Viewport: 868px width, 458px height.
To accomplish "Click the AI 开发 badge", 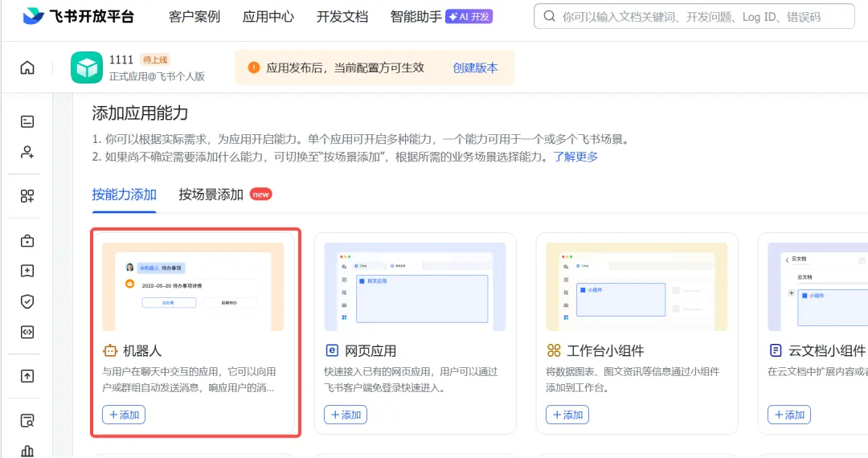I will click(x=469, y=17).
